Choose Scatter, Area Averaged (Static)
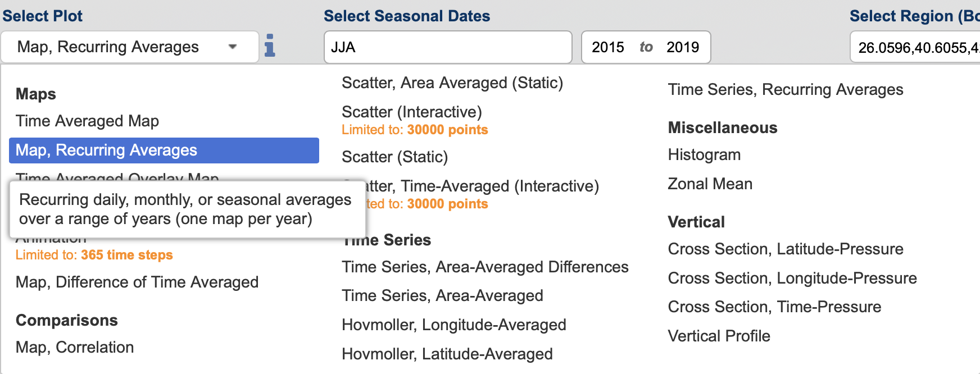The width and height of the screenshot is (980, 374). [452, 83]
